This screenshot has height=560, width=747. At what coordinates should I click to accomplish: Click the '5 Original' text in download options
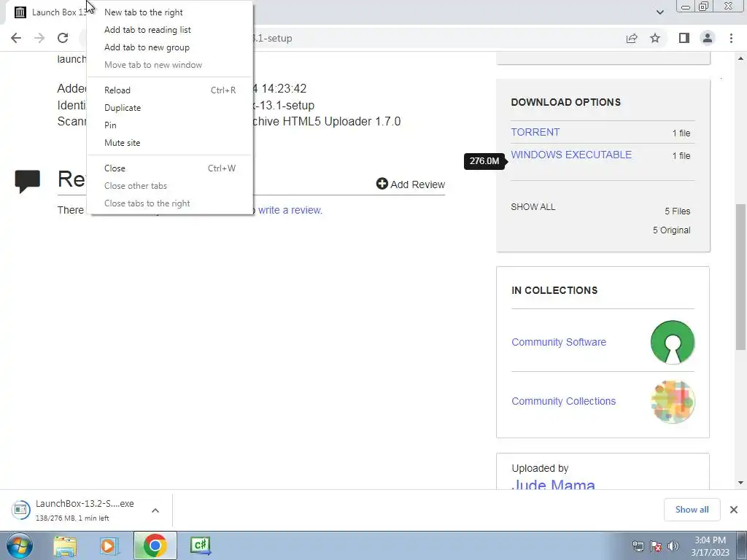671,230
